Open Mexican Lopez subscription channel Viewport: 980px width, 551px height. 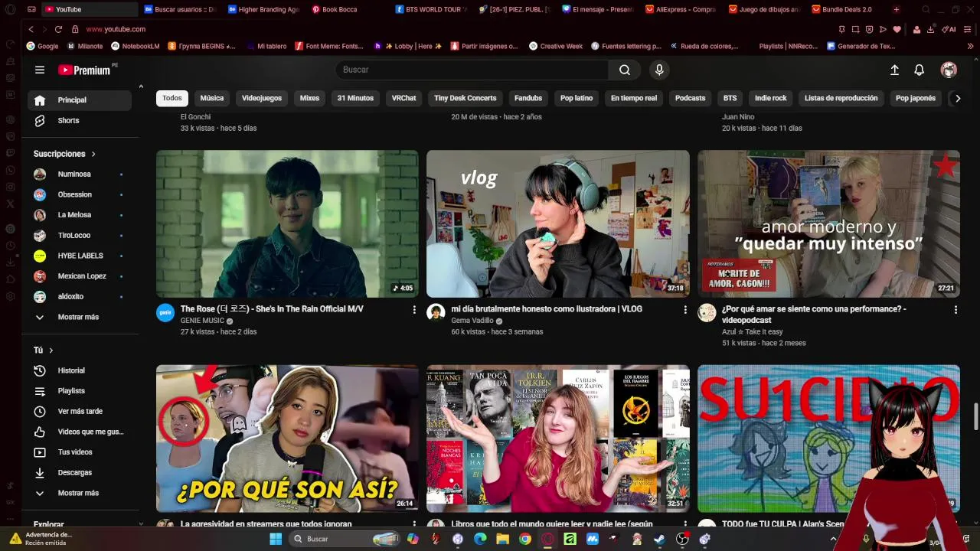(80, 276)
